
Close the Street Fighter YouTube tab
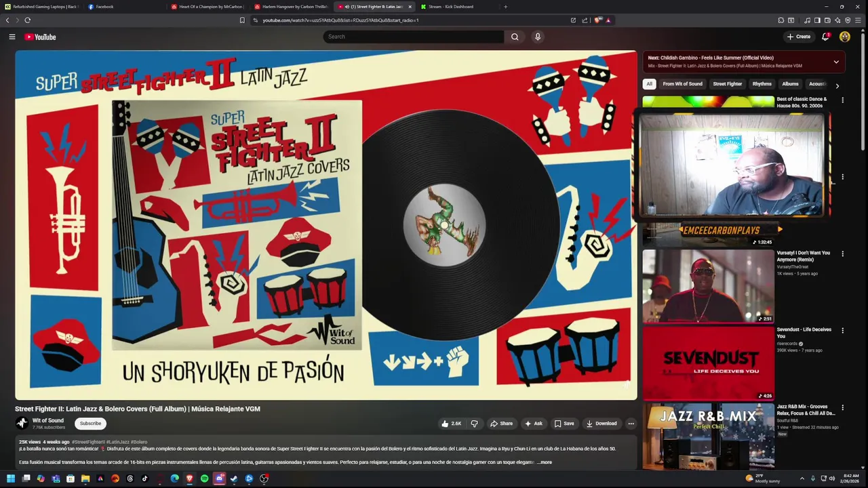coord(410,7)
